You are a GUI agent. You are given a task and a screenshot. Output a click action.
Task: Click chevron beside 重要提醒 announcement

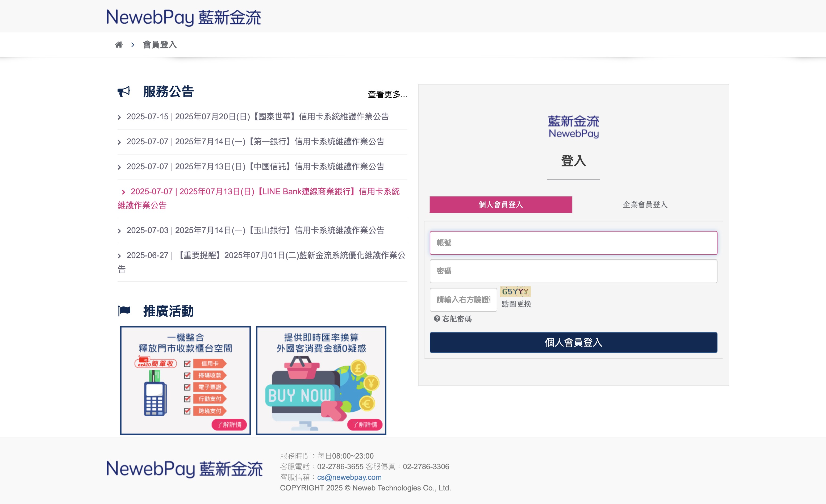click(x=119, y=256)
